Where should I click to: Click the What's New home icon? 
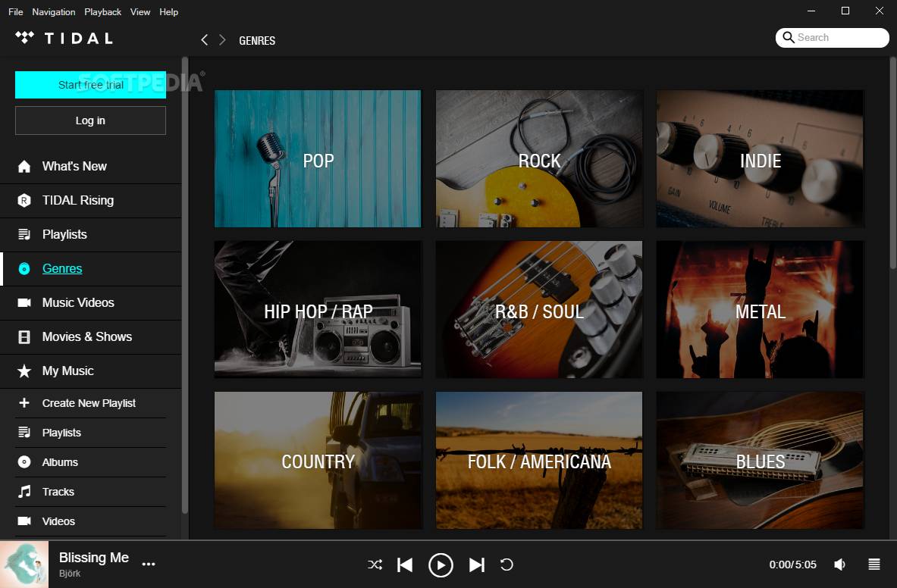pyautogui.click(x=24, y=166)
